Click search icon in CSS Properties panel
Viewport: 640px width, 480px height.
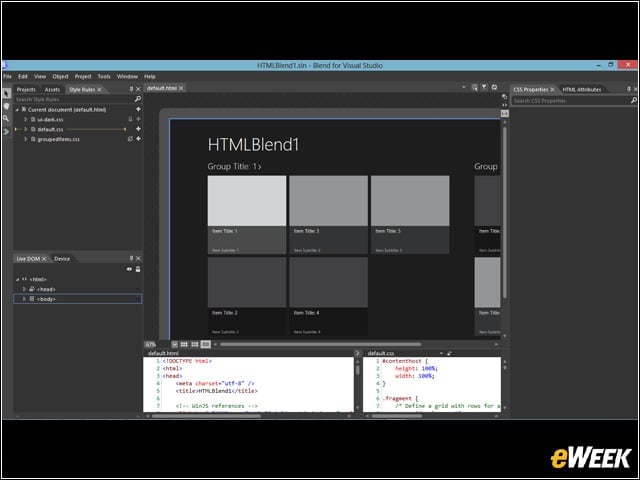coord(633,100)
